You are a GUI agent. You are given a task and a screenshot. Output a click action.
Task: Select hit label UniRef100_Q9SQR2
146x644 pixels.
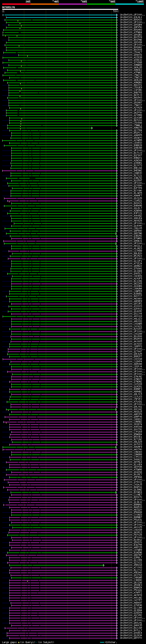coord(131,35)
